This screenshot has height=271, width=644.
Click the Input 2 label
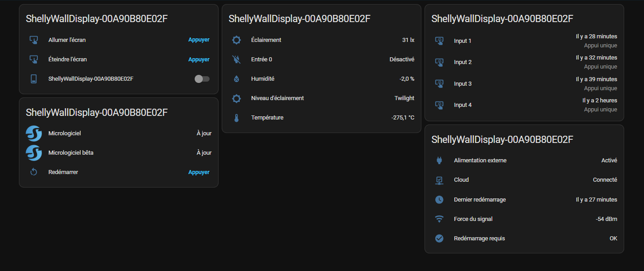tap(463, 62)
